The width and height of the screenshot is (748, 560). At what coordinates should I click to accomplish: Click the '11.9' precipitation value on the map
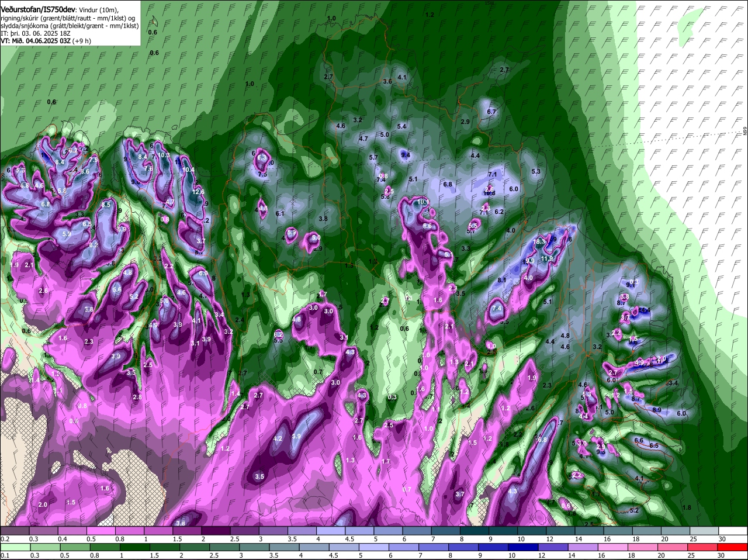(x=547, y=258)
